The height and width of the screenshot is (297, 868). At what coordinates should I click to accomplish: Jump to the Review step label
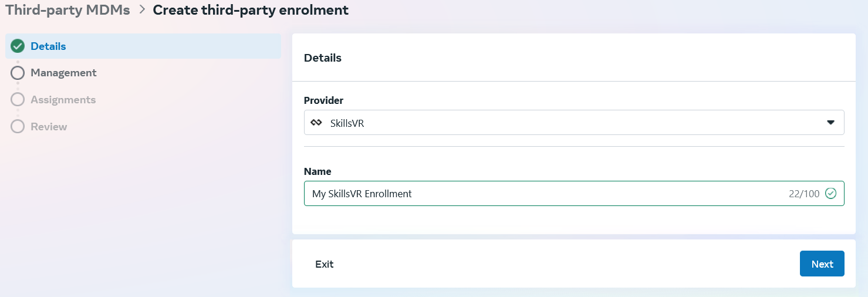tap(49, 127)
